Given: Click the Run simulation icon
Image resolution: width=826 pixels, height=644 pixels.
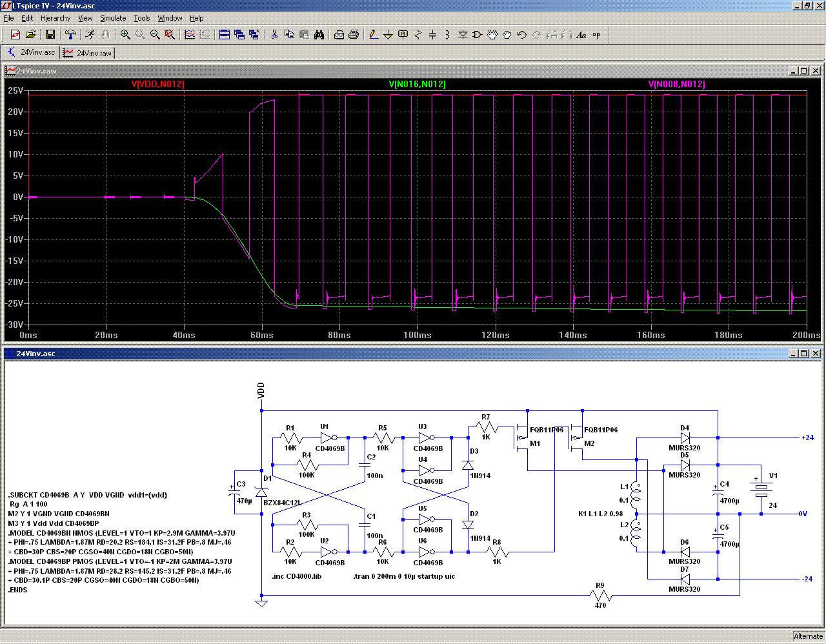Looking at the screenshot, I should [x=90, y=35].
